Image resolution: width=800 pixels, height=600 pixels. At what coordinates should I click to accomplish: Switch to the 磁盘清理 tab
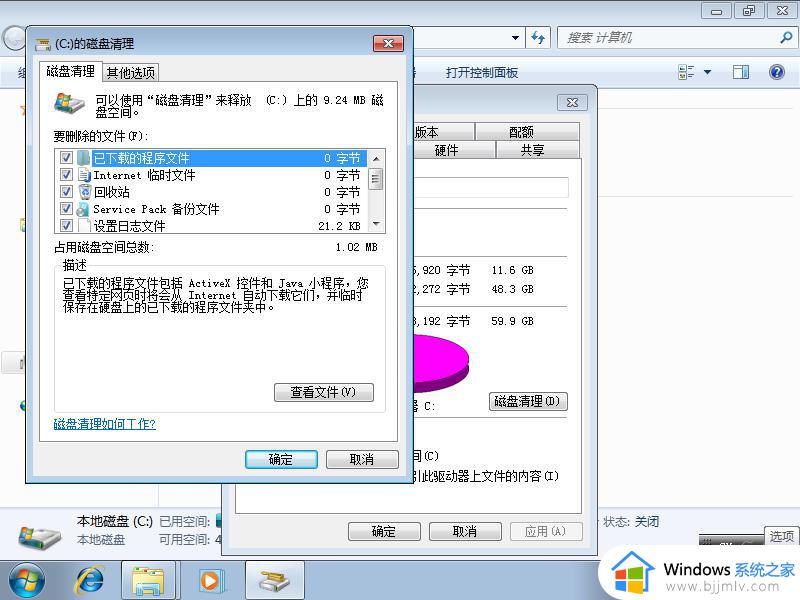[70, 71]
